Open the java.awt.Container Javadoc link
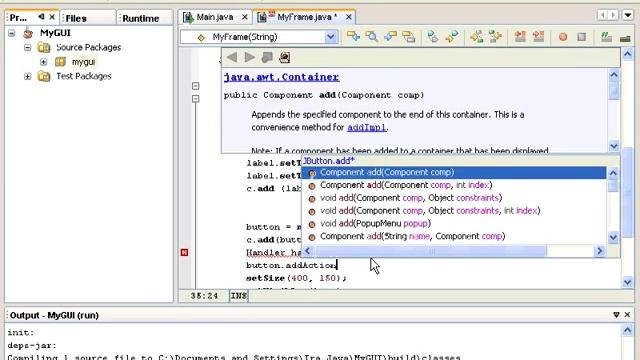The width and height of the screenshot is (640, 360). (x=281, y=77)
